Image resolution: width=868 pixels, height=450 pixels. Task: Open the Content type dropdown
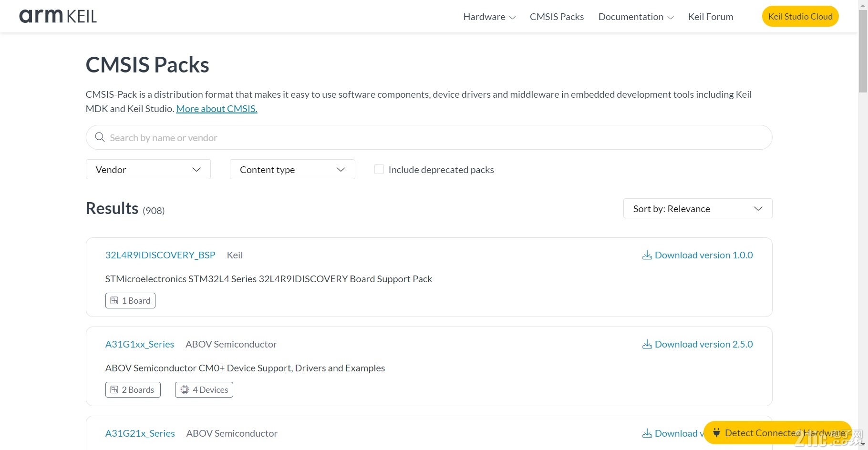pyautogui.click(x=292, y=169)
